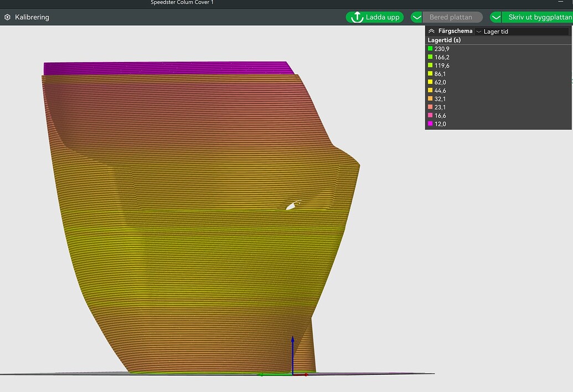Select the 32,1 legend entry
Viewport: 573px width, 392px height.
437,99
